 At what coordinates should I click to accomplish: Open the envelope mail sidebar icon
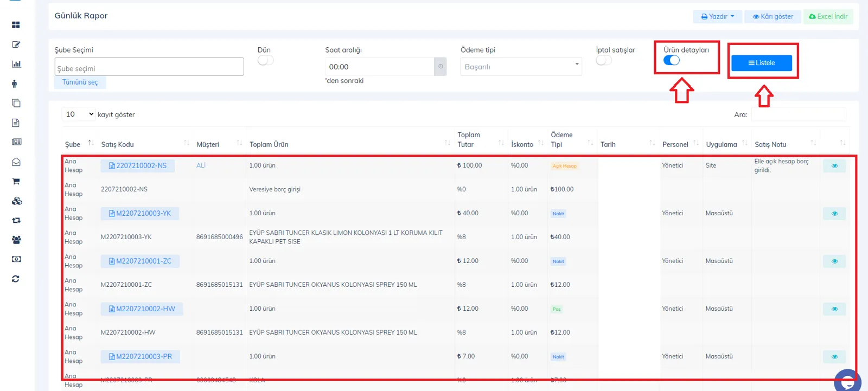[16, 162]
